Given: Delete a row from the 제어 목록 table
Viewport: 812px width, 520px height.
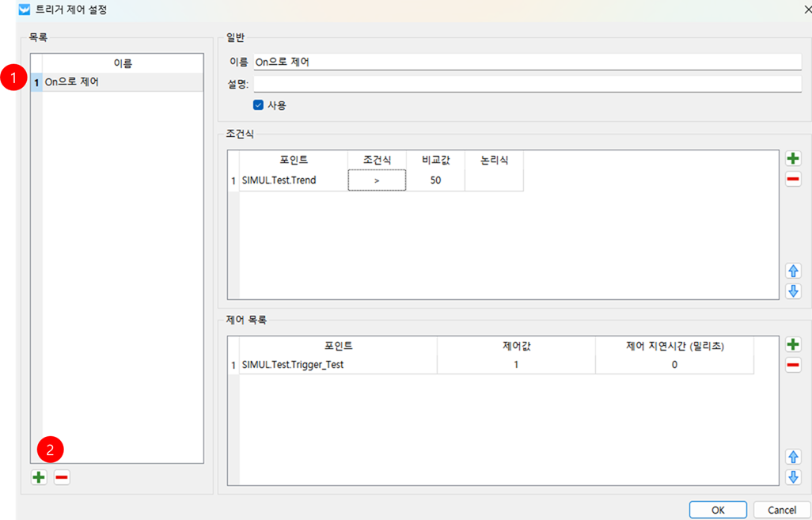Looking at the screenshot, I should (792, 365).
